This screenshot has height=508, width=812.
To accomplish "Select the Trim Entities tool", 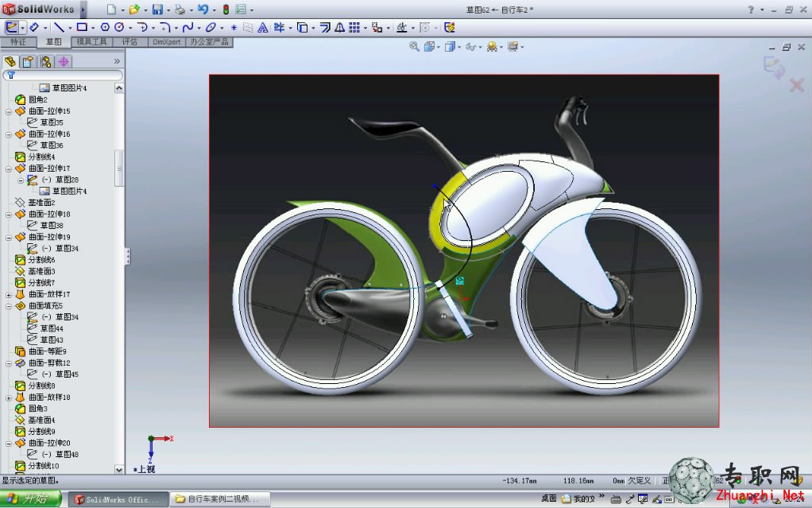I will point(279,28).
